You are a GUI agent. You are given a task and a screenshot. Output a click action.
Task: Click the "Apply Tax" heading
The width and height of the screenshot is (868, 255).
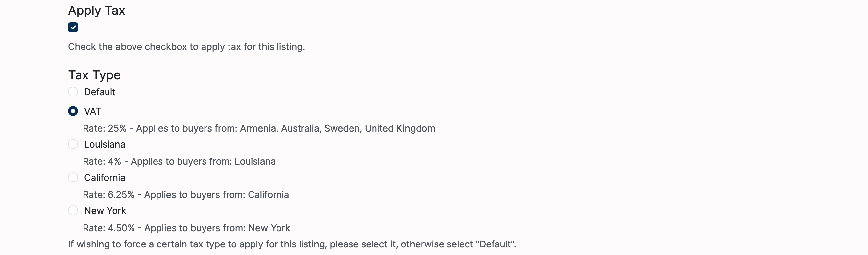tap(96, 11)
